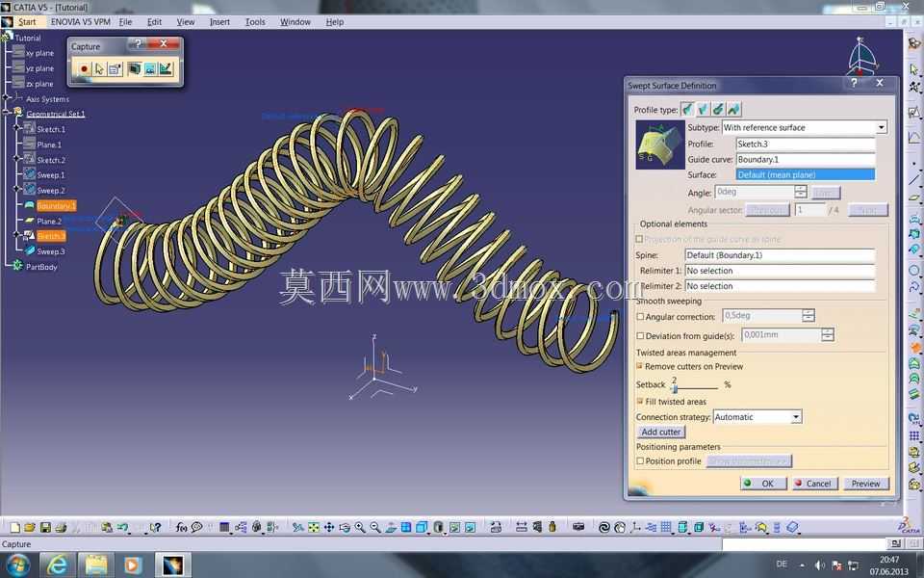Click the Fly mode icon

(x=298, y=527)
